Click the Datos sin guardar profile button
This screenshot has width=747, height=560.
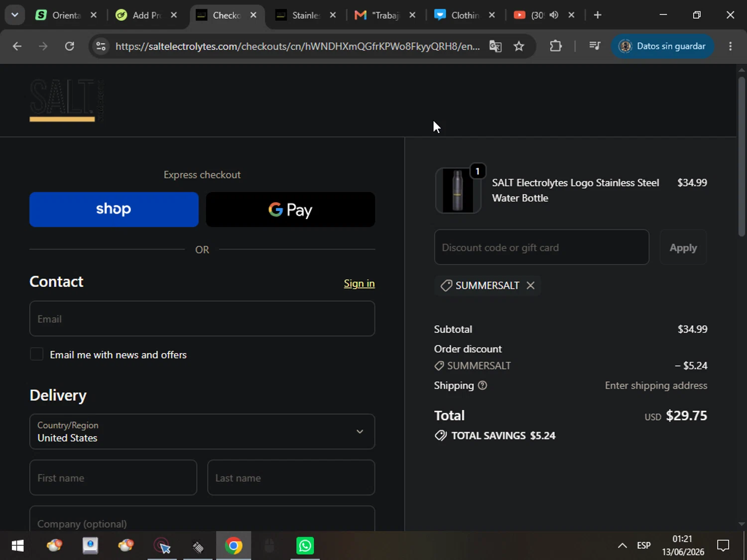click(662, 46)
